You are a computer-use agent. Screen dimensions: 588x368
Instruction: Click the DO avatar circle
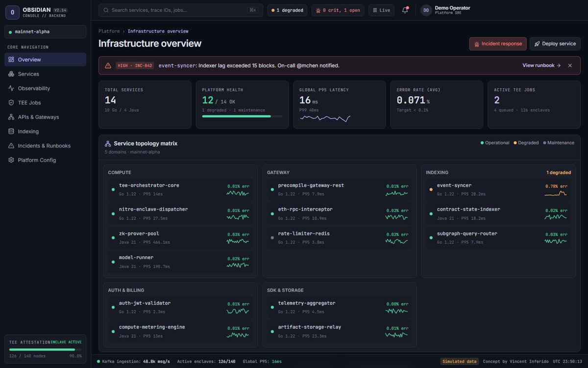click(426, 10)
